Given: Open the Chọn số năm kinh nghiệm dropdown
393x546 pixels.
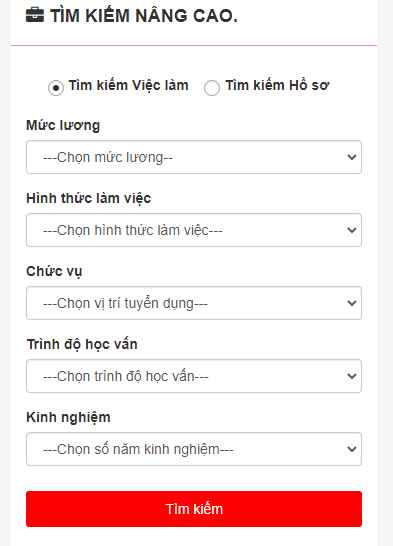Looking at the screenshot, I should pos(194,449).
